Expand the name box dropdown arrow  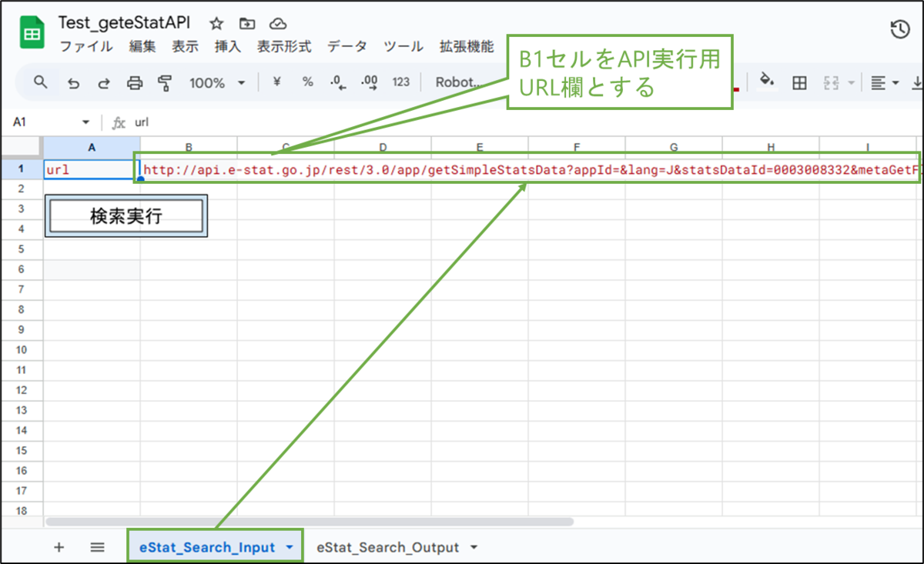coord(85,122)
